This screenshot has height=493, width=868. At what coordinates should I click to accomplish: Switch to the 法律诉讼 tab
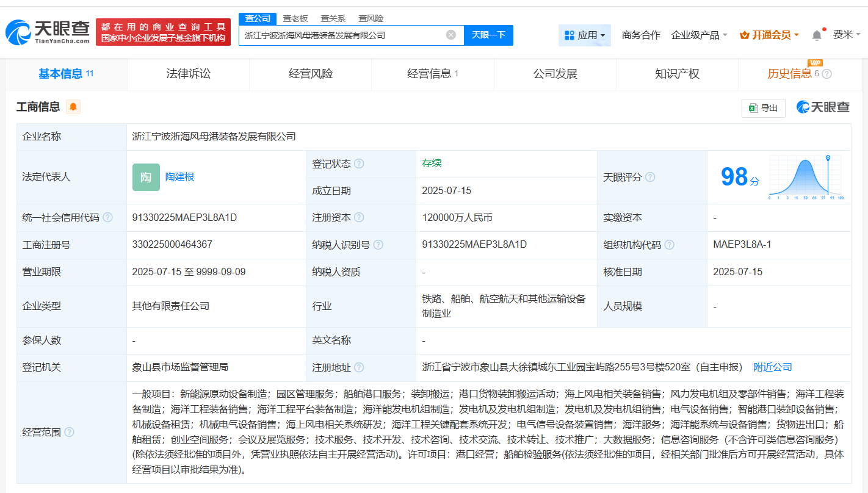[x=188, y=74]
